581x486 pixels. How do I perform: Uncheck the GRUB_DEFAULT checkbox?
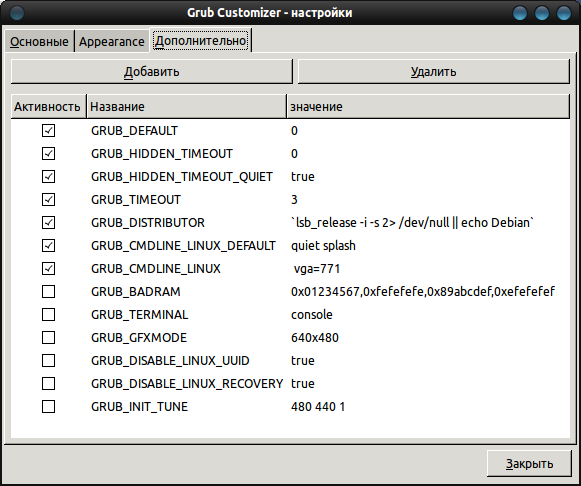coord(49,130)
